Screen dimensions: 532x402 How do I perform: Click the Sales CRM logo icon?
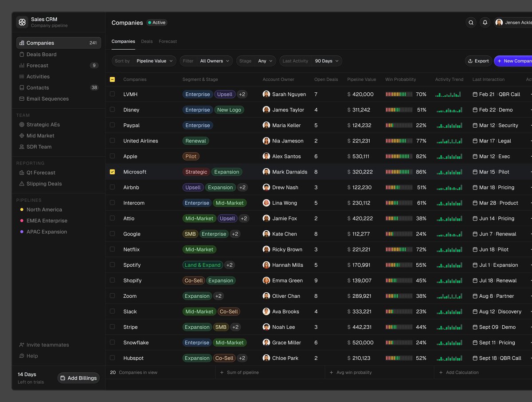pyautogui.click(x=22, y=22)
